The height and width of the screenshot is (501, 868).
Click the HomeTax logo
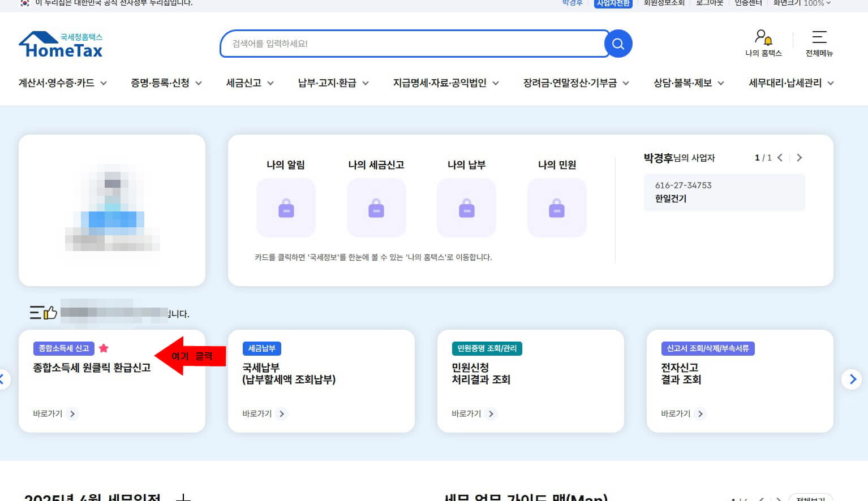pos(61,44)
